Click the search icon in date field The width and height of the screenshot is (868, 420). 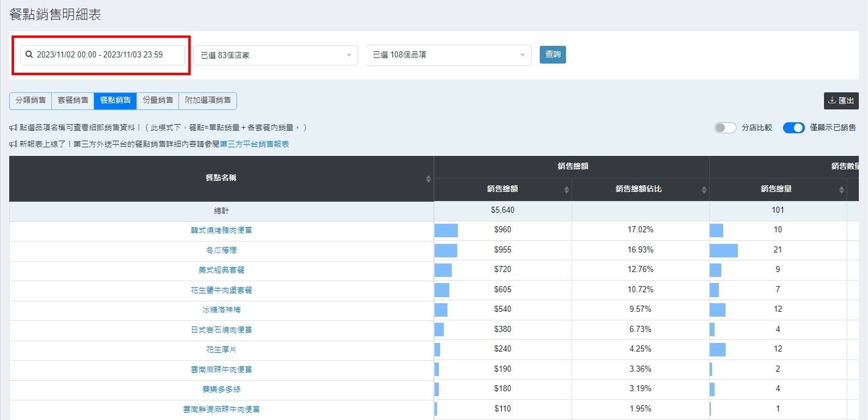[x=29, y=54]
